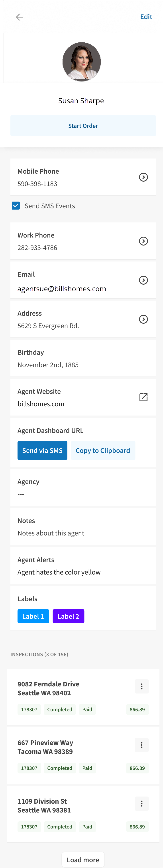This screenshot has height=868, width=163.
Task: Open the Mobile Phone arrow icon
Action: point(143,177)
